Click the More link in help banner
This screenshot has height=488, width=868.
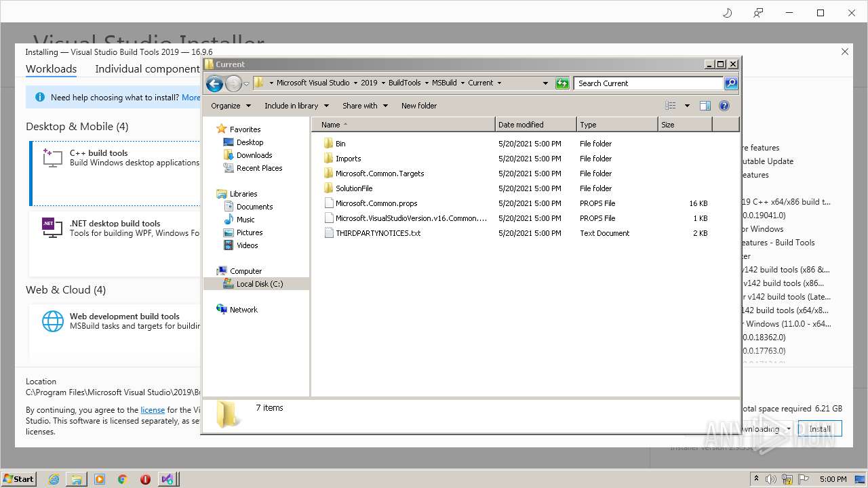pos(191,98)
